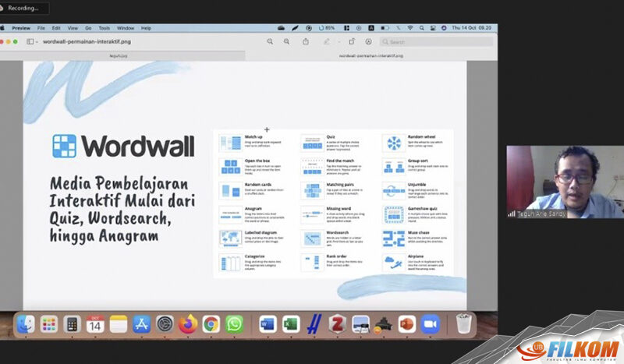Image resolution: width=624 pixels, height=364 pixels.
Task: Launch Google Chrome from the dock
Action: [211, 323]
